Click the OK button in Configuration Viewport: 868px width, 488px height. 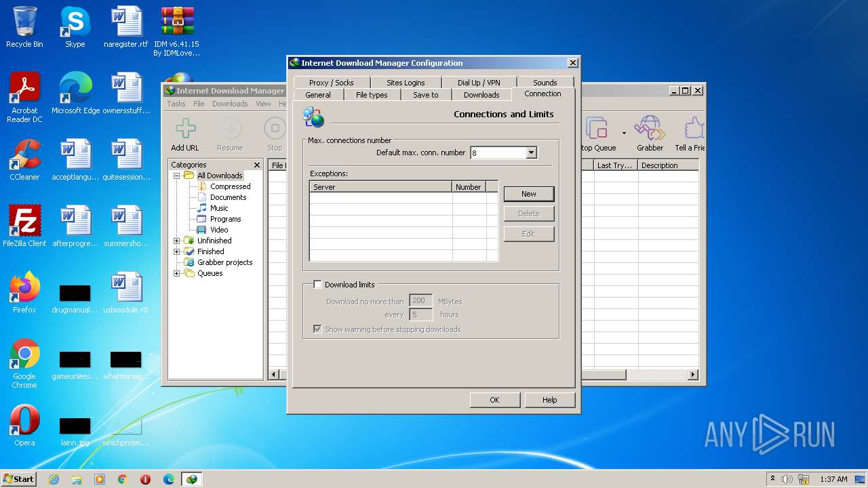pyautogui.click(x=494, y=400)
